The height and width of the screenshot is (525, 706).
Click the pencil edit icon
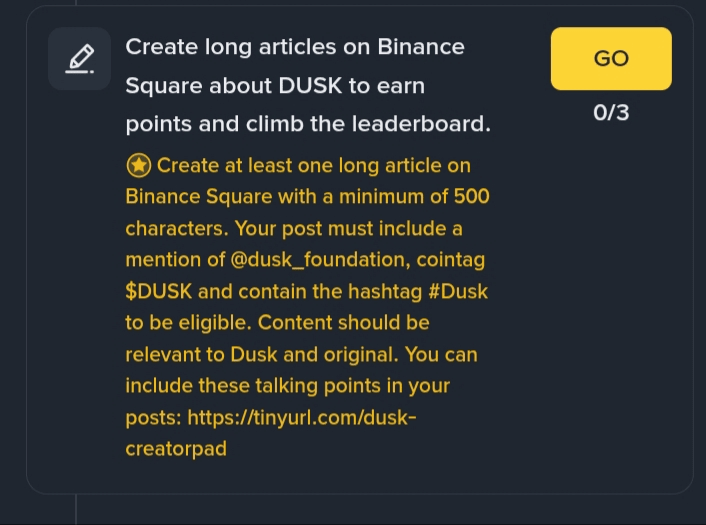80,59
